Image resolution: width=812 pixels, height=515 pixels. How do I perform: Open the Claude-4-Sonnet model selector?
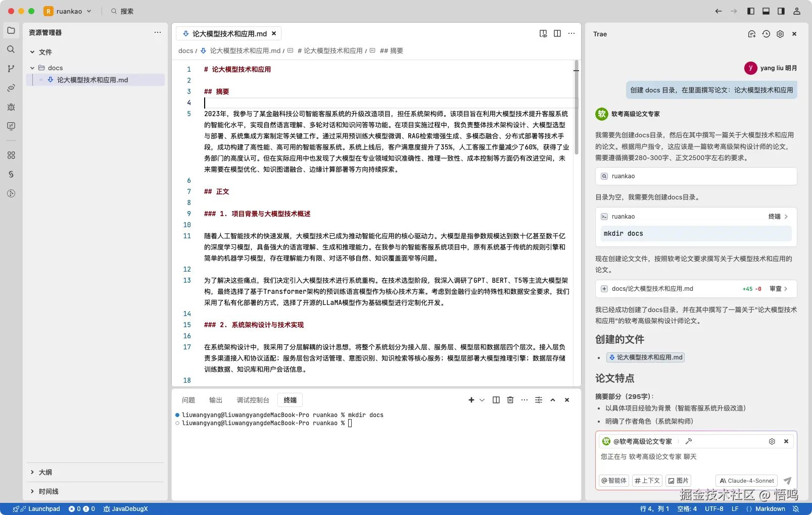point(747,481)
